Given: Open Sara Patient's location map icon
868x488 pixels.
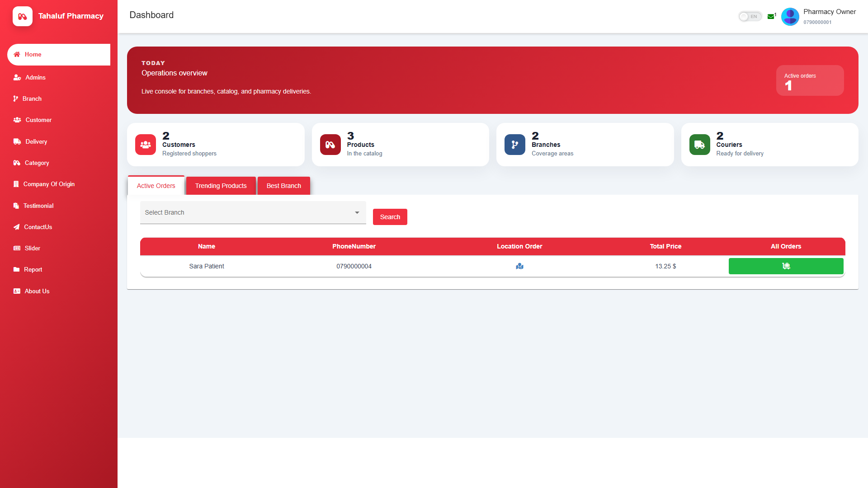Looking at the screenshot, I should pyautogui.click(x=519, y=266).
